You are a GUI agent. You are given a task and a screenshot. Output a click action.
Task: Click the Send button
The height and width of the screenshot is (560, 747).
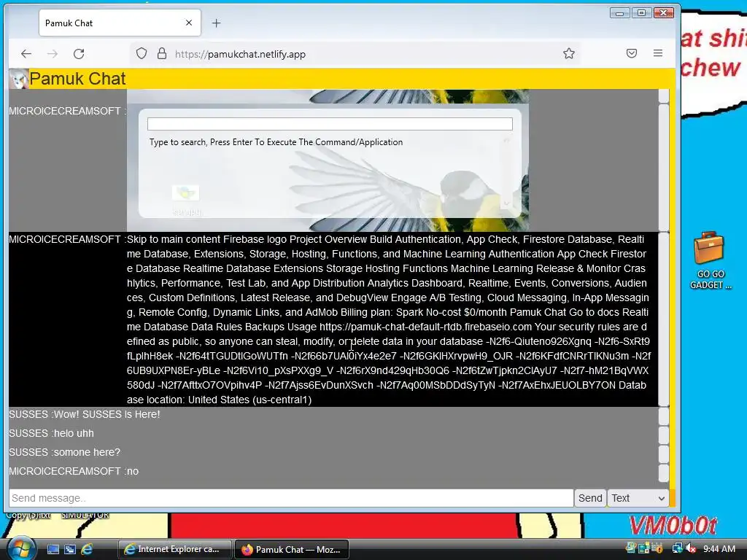590,498
